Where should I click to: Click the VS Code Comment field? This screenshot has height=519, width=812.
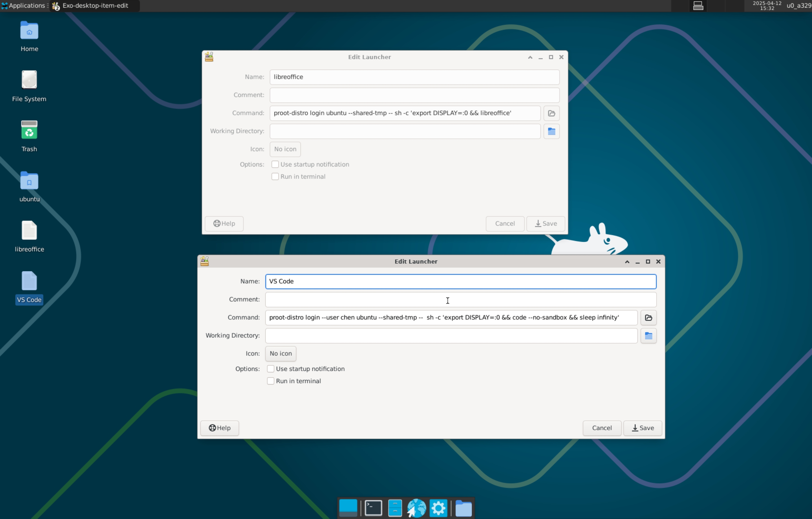[x=460, y=300]
